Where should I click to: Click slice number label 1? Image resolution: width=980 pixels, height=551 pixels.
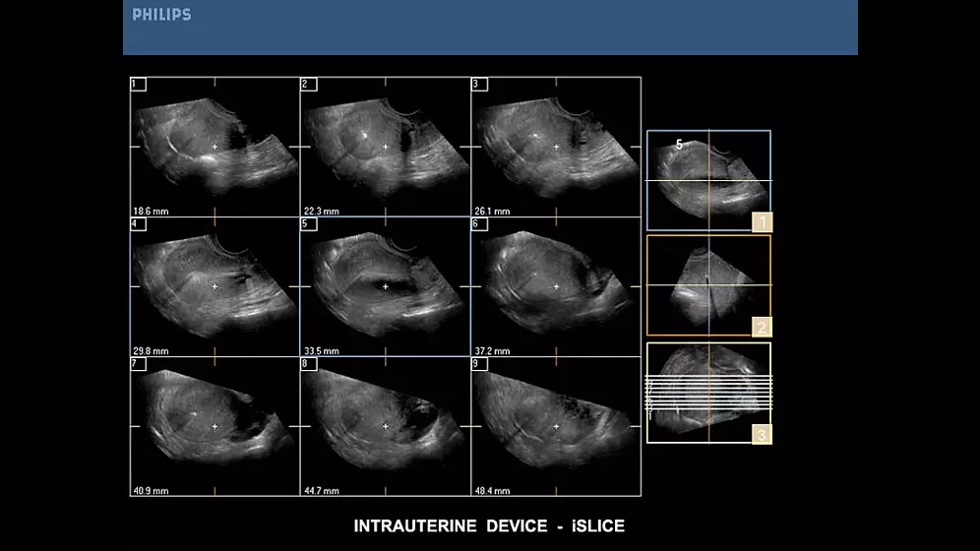138,85
